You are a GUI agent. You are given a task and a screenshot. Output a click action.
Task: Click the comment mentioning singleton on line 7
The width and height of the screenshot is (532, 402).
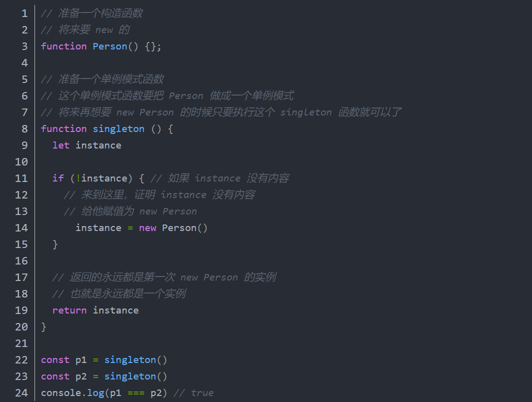pyautogui.click(x=220, y=112)
